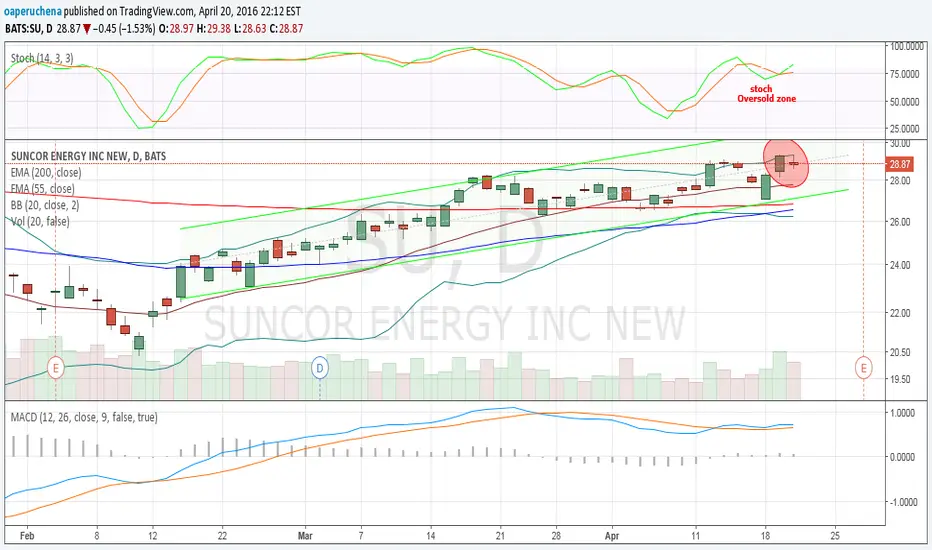Screen dimensions: 932x550
Task: Click the 28.87 current price tag
Action: tap(899, 164)
